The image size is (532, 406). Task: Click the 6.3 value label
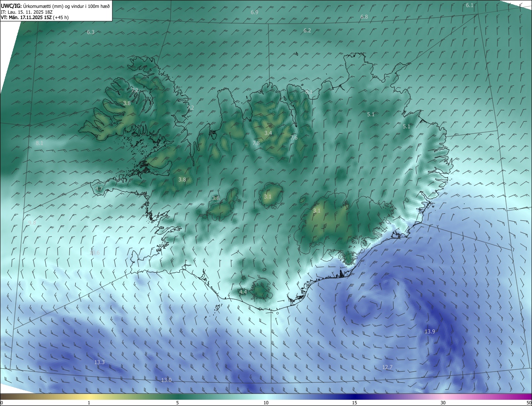[x=91, y=32]
